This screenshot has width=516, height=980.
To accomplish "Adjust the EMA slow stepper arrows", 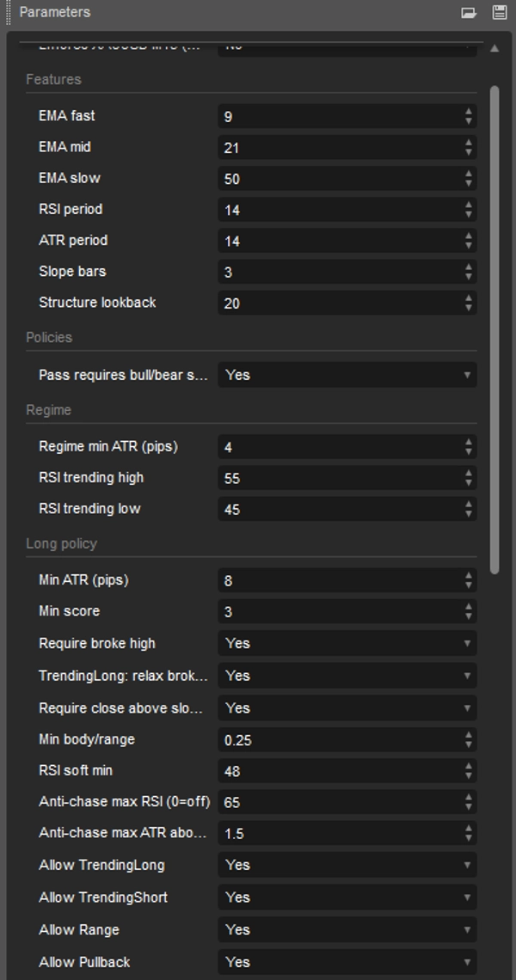I will pos(469,179).
